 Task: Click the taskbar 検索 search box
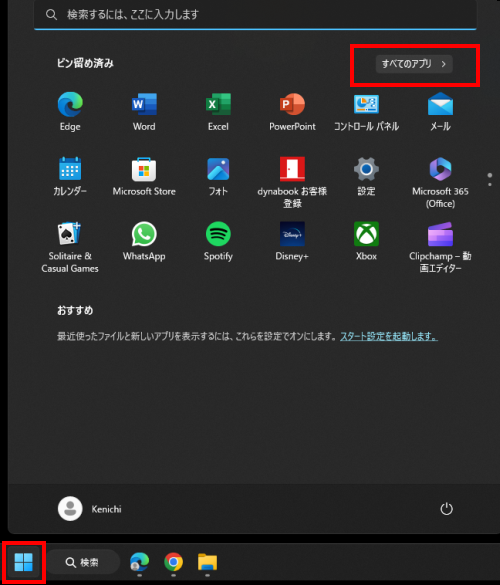pos(83,562)
